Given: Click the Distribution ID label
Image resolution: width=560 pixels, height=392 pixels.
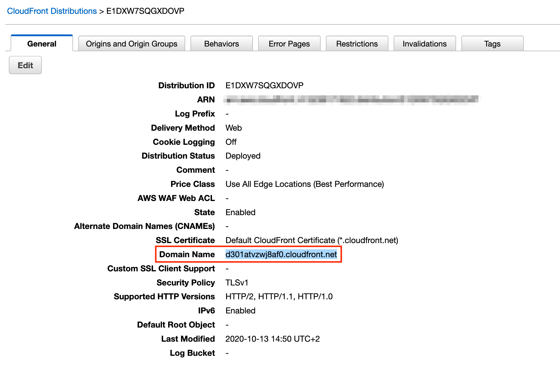Looking at the screenshot, I should coord(187,85).
